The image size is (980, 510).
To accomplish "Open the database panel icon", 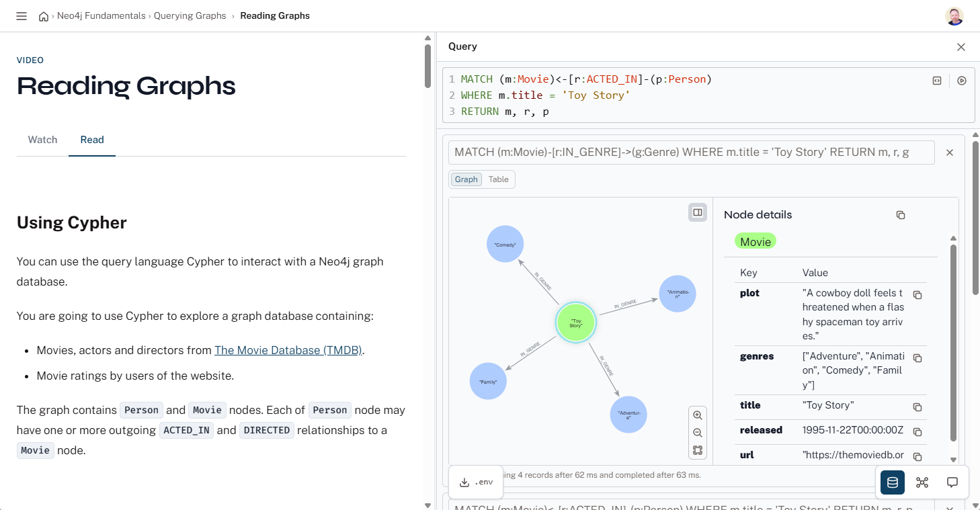I will 893,482.
